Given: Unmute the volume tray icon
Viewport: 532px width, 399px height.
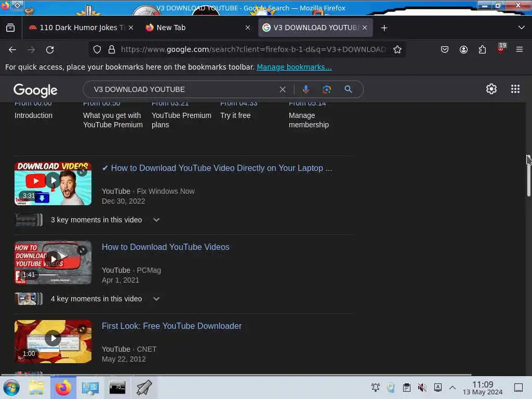Looking at the screenshot, I should pos(422,388).
